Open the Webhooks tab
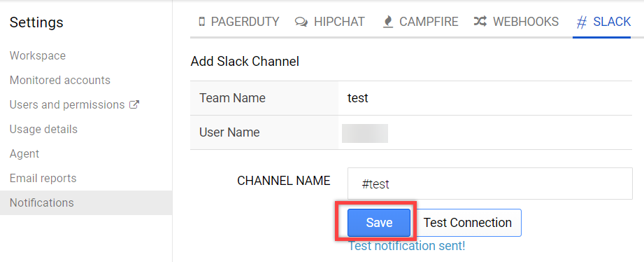The height and width of the screenshot is (262, 644). tap(516, 22)
